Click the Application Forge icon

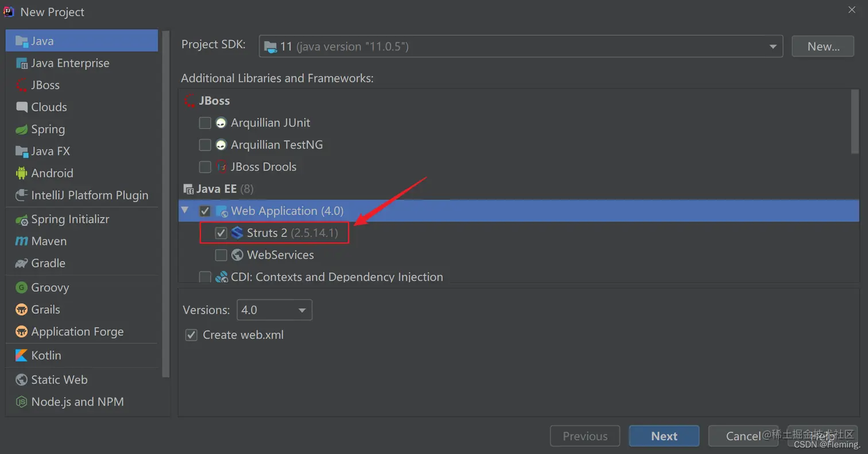[22, 332]
